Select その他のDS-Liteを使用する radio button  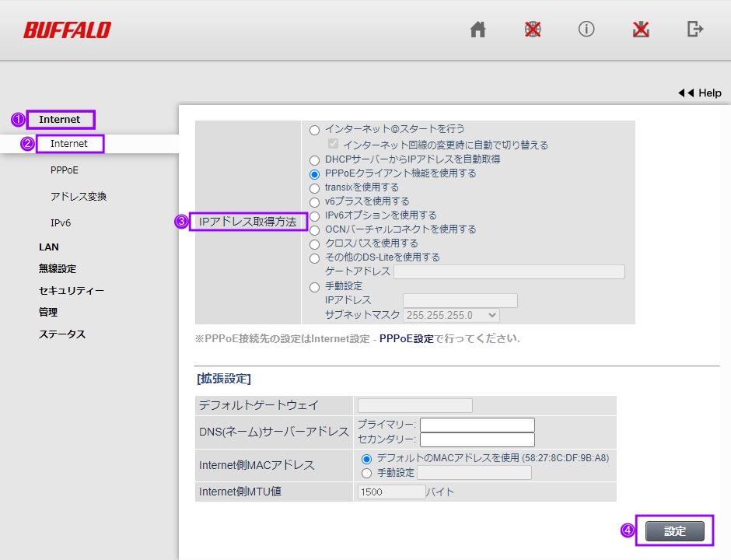(315, 258)
